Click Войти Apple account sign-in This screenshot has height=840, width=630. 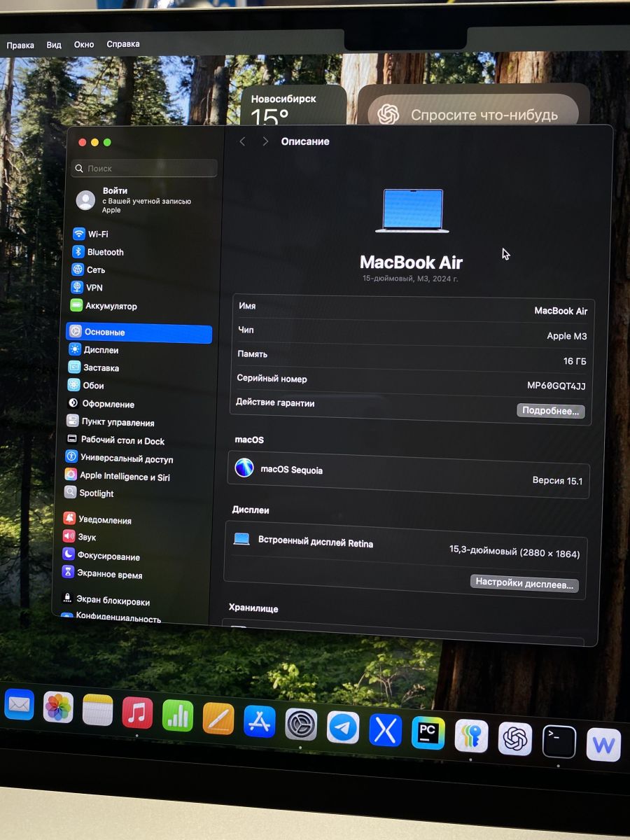pos(134,199)
